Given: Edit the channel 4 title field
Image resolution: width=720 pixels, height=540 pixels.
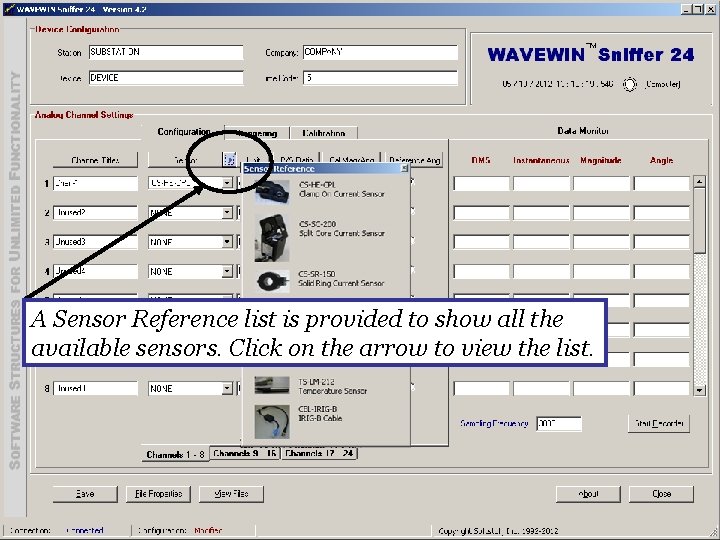Looking at the screenshot, I should pyautogui.click(x=95, y=271).
